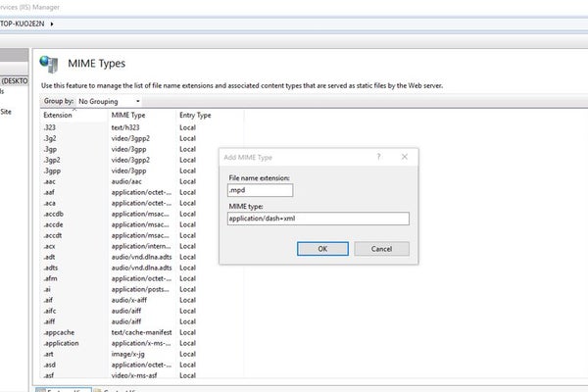Sort by Entry Type column header
This screenshot has height=392, width=588.
click(195, 115)
